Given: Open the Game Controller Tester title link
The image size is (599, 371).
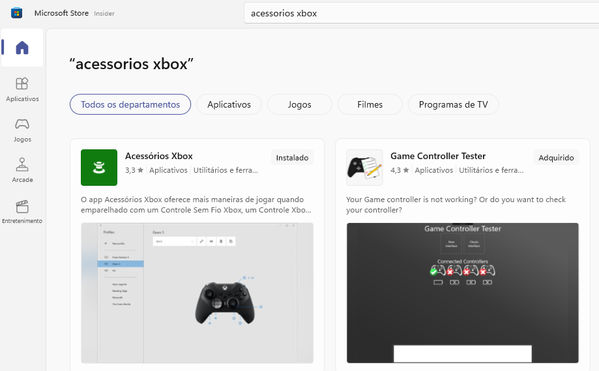Looking at the screenshot, I should (x=438, y=156).
